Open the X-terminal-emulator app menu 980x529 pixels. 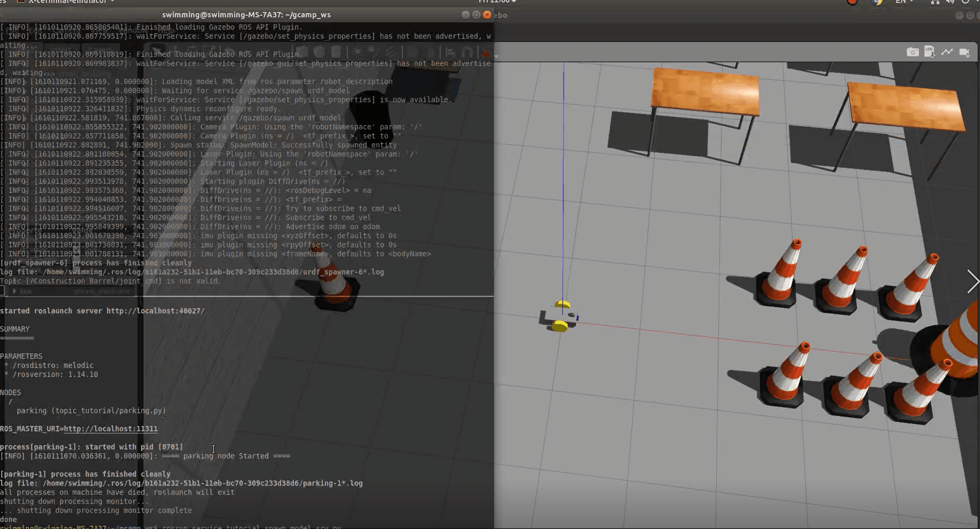tap(67, 2)
